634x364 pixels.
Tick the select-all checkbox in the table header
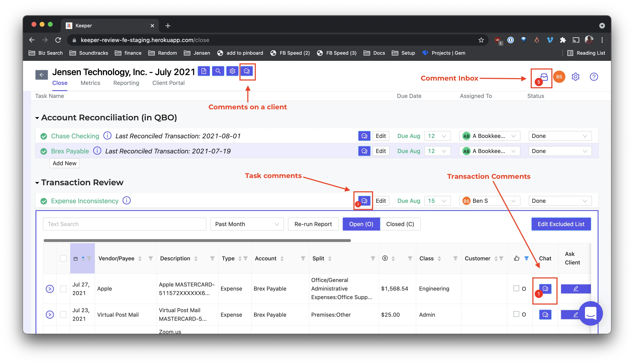click(x=63, y=258)
